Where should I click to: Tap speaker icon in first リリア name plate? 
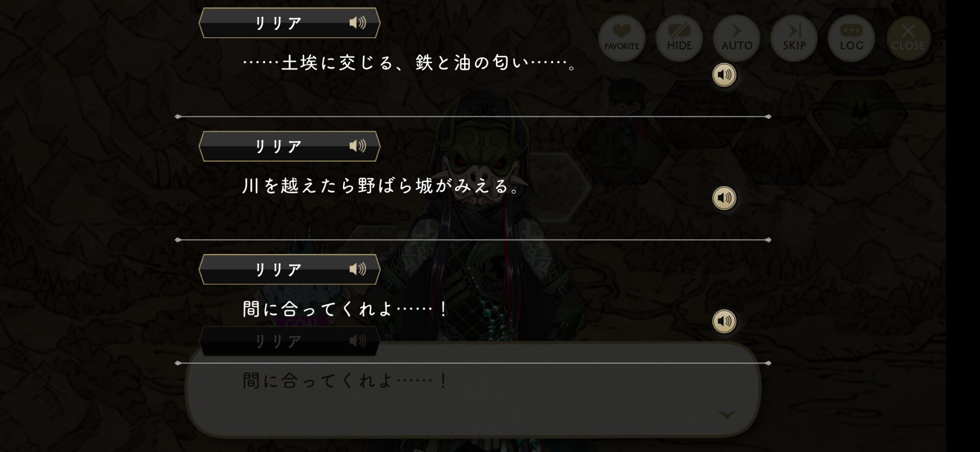click(x=358, y=23)
